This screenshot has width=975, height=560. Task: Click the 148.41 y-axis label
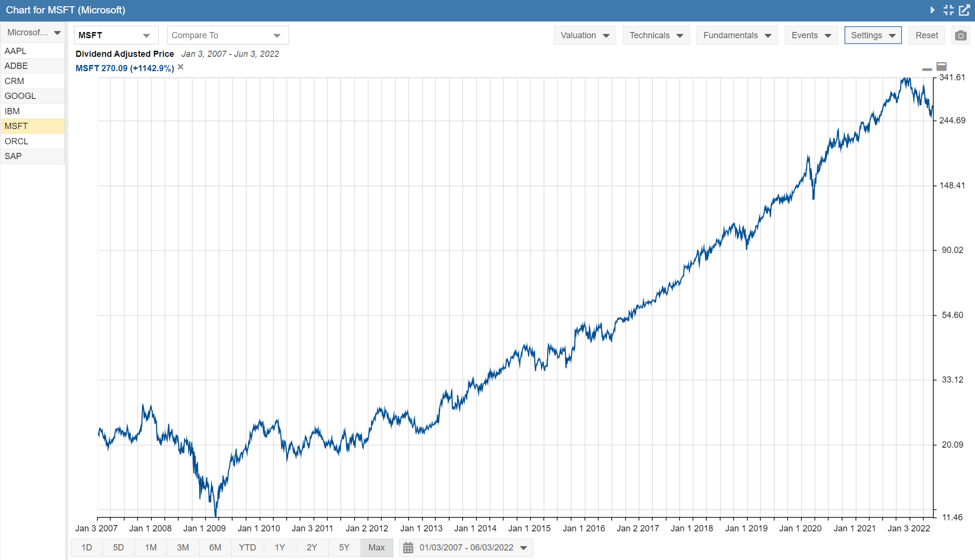(952, 185)
